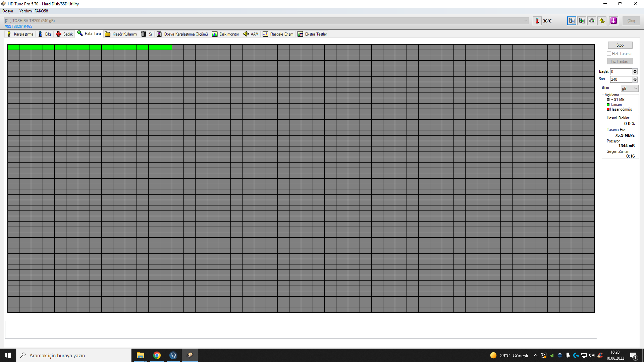Click the thermometer temperature icon
The height and width of the screenshot is (362, 644).
coord(537,21)
